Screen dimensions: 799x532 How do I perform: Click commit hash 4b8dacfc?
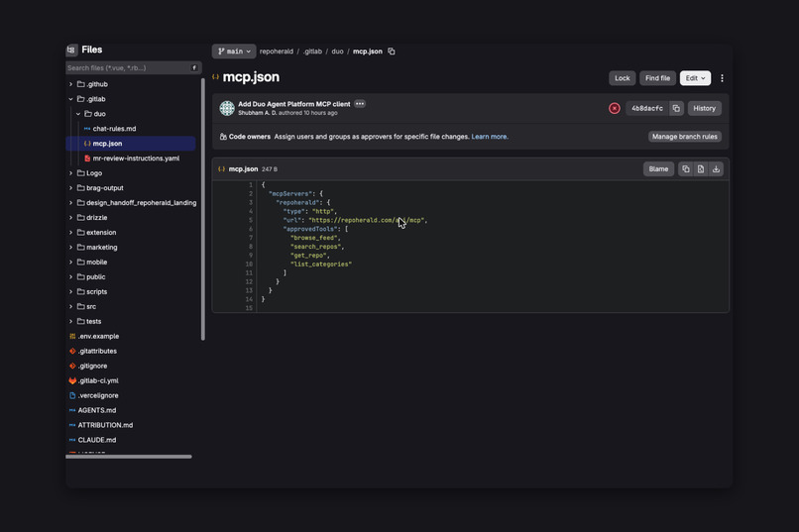[647, 108]
